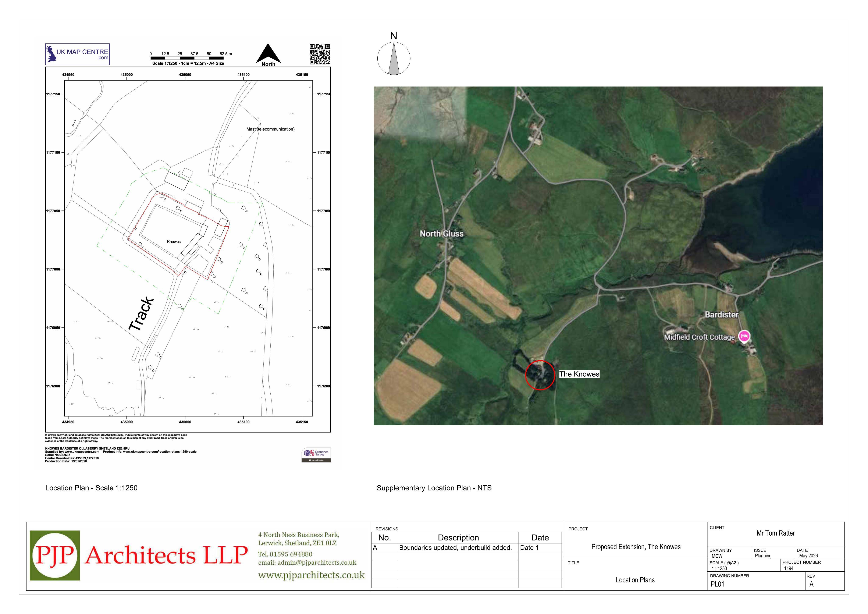Click the drawn by value 'MCW'
Image resolution: width=868 pixels, height=614 pixels.
pyautogui.click(x=717, y=556)
